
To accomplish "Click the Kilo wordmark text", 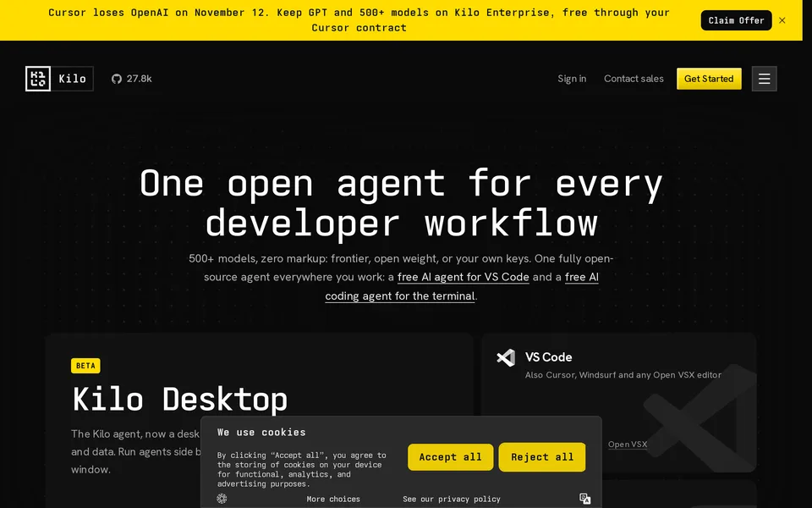I will coord(72,79).
